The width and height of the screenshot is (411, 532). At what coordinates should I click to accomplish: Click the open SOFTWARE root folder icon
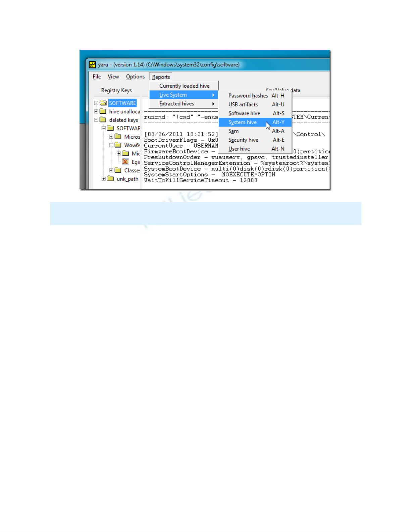(103, 103)
